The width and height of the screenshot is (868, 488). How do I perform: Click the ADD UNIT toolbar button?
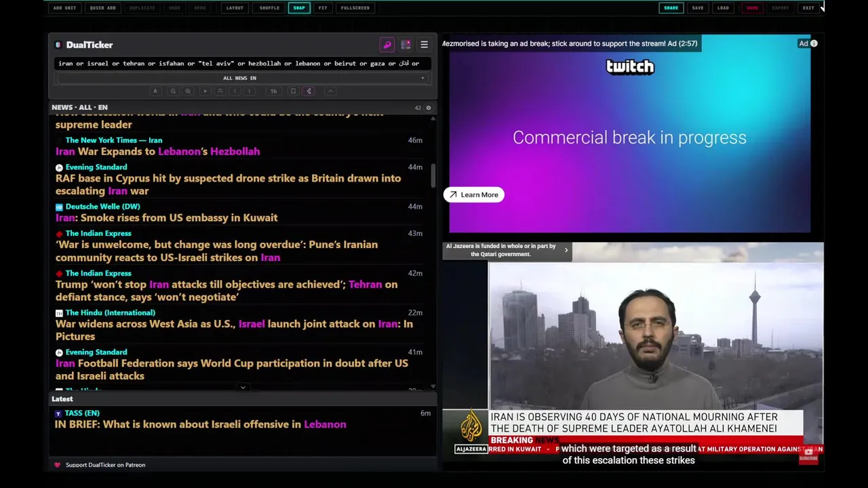coord(64,8)
